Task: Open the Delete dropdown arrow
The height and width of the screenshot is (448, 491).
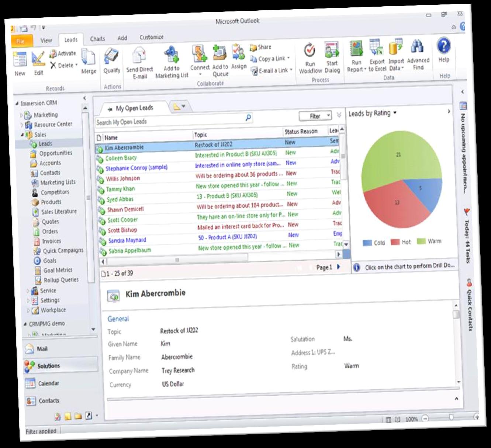Action: [76, 65]
